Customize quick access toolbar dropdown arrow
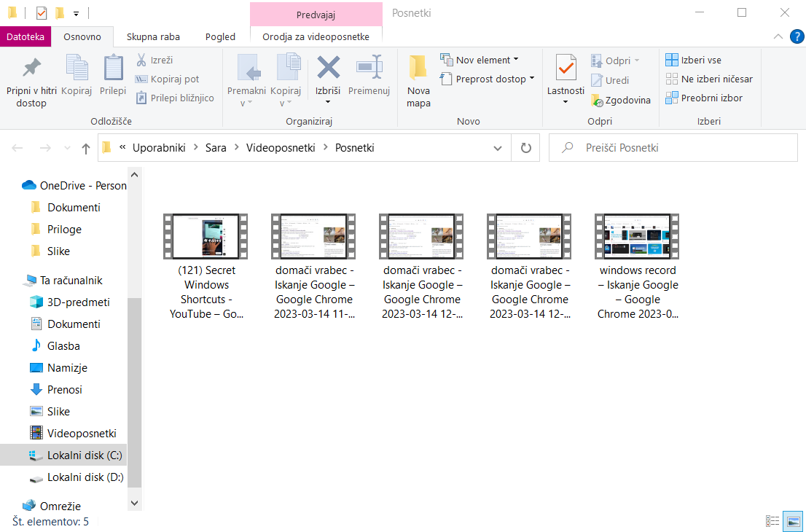806x532 pixels. 76,13
